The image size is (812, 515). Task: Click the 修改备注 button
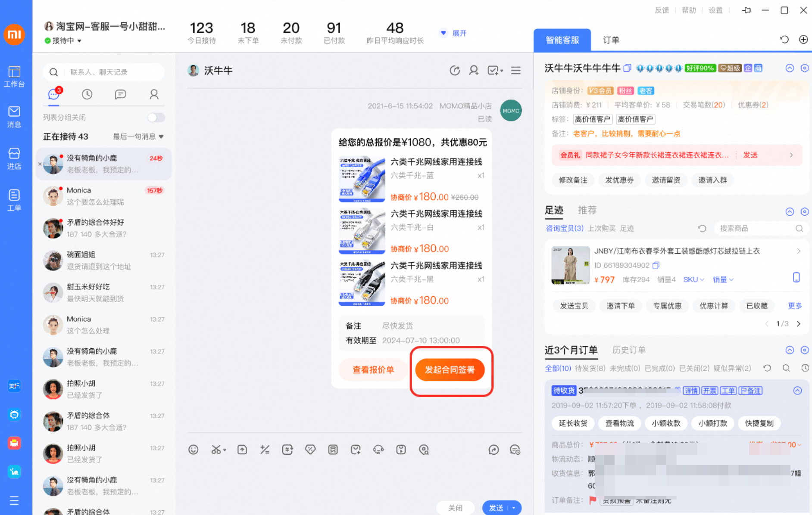click(573, 180)
